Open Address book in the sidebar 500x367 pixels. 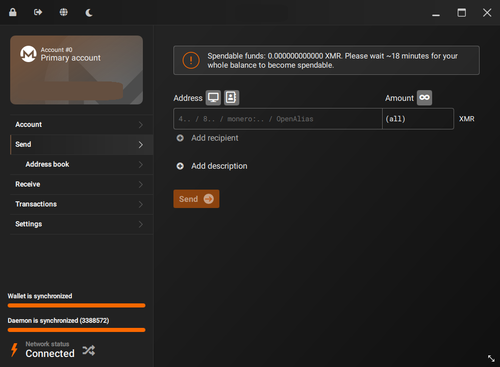tap(82, 164)
